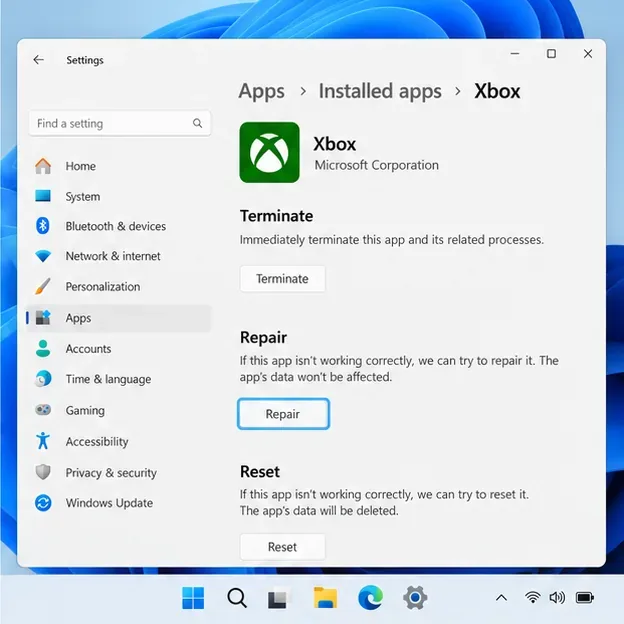Click the search magnifier icon in Find a setting
The image size is (624, 624).
click(x=197, y=123)
